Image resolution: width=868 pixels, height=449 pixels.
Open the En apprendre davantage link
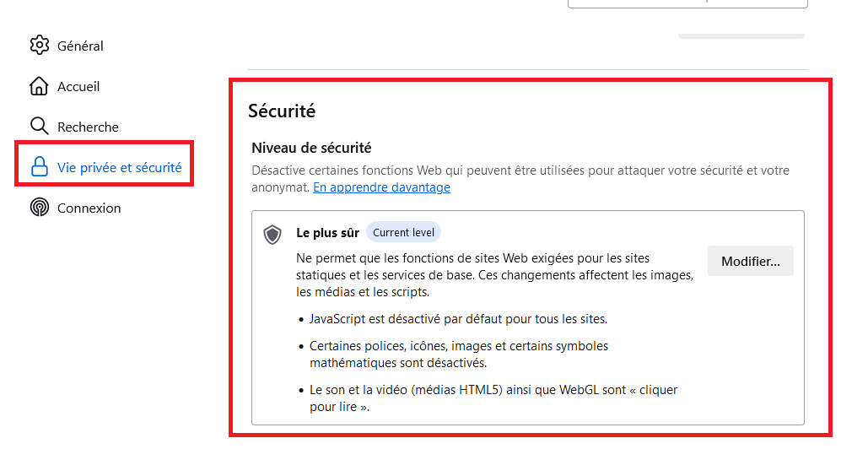[x=381, y=187]
